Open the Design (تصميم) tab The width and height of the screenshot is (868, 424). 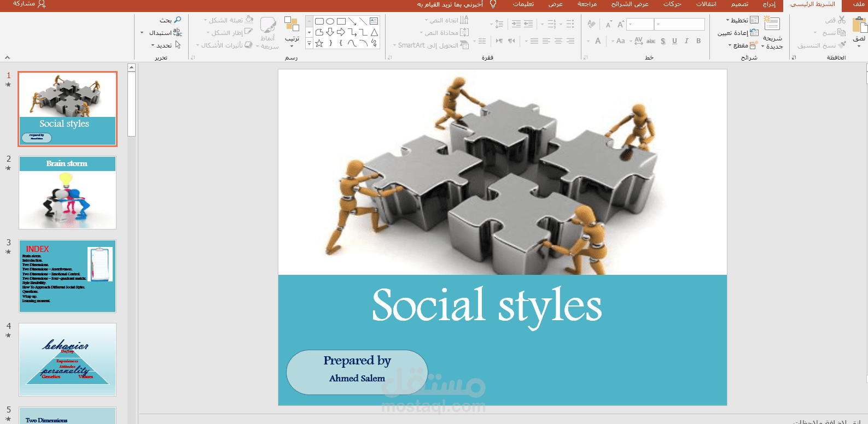(x=739, y=4)
